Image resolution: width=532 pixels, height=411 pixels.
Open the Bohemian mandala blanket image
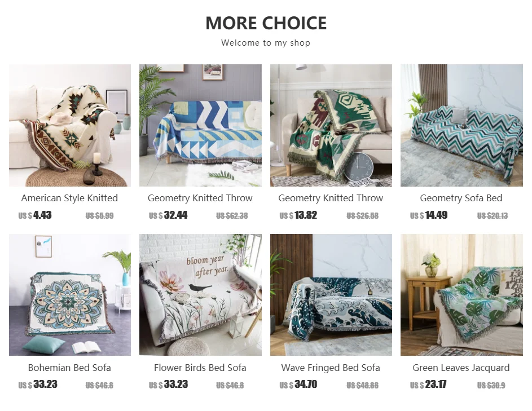click(70, 295)
